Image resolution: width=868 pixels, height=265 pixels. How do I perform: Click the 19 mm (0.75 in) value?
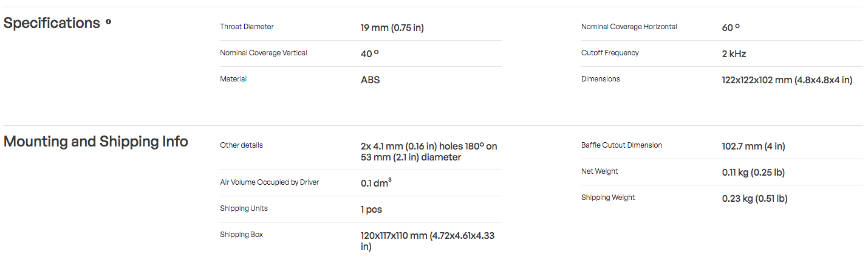click(x=392, y=28)
